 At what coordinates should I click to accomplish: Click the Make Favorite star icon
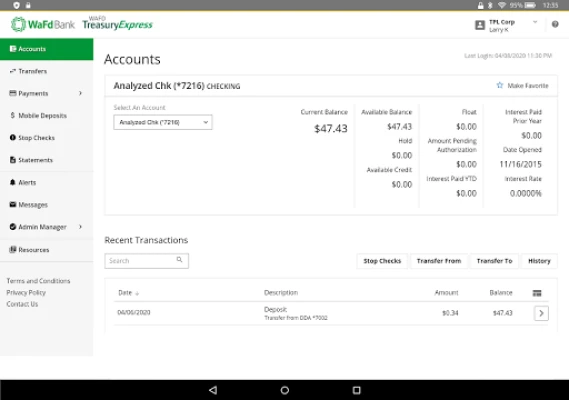[500, 85]
